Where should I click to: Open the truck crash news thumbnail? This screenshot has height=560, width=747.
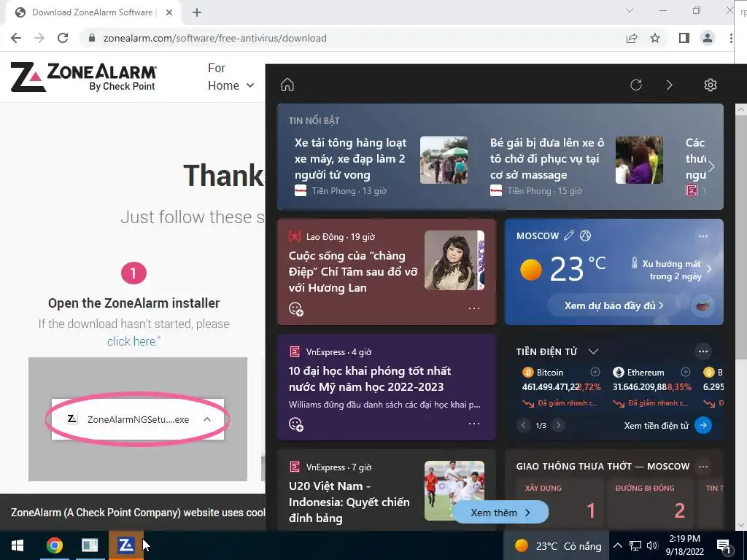(444, 160)
